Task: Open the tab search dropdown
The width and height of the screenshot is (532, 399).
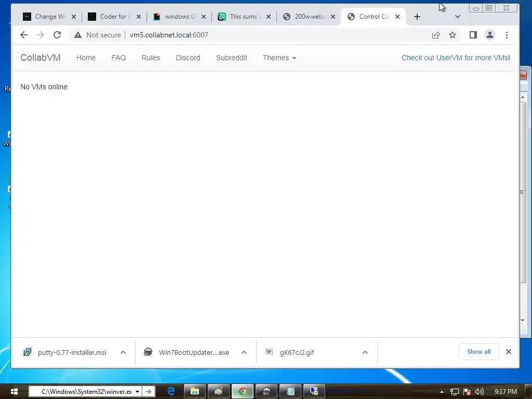Action: point(457,17)
